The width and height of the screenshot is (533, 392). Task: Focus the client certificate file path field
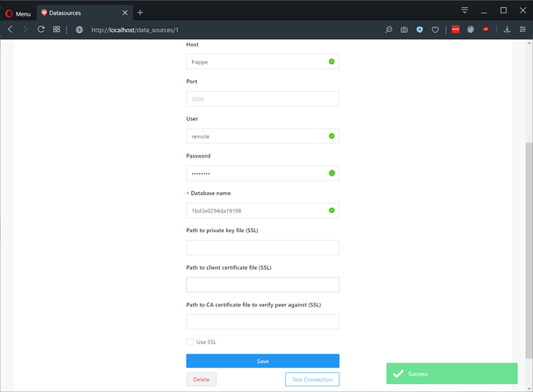pos(263,285)
